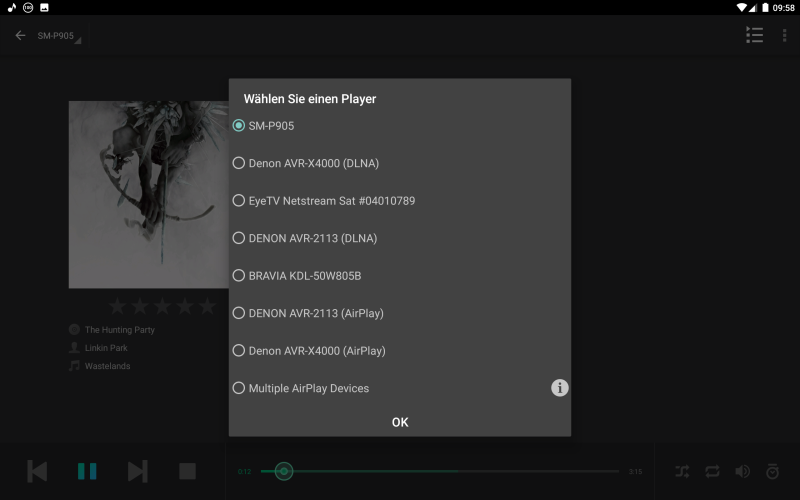The width and height of the screenshot is (800, 500).
Task: Open the sleep timer icon
Action: 772,471
